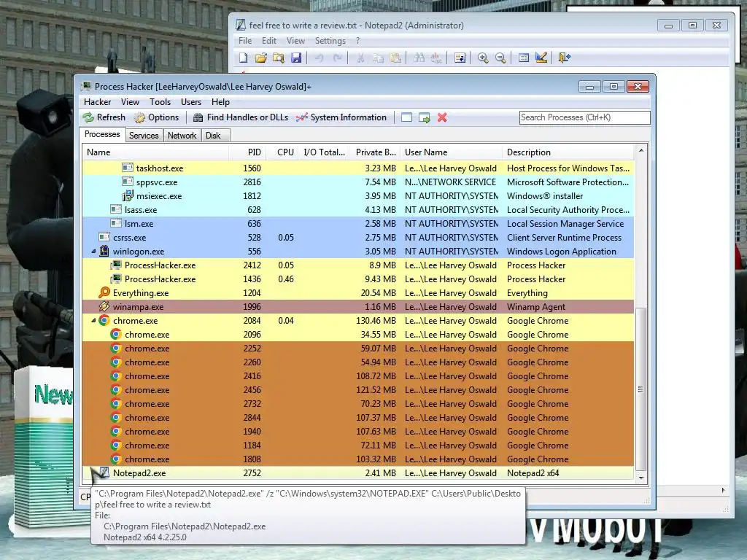The image size is (747, 560).
Task: Click the Cut scissors icon in Notepad2
Action: 360,58
